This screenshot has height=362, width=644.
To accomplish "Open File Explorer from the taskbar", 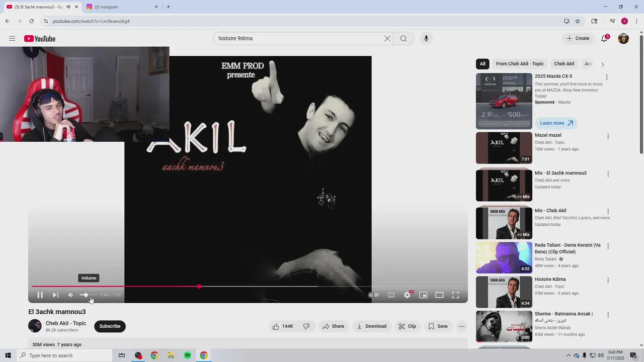I will [x=171, y=355].
